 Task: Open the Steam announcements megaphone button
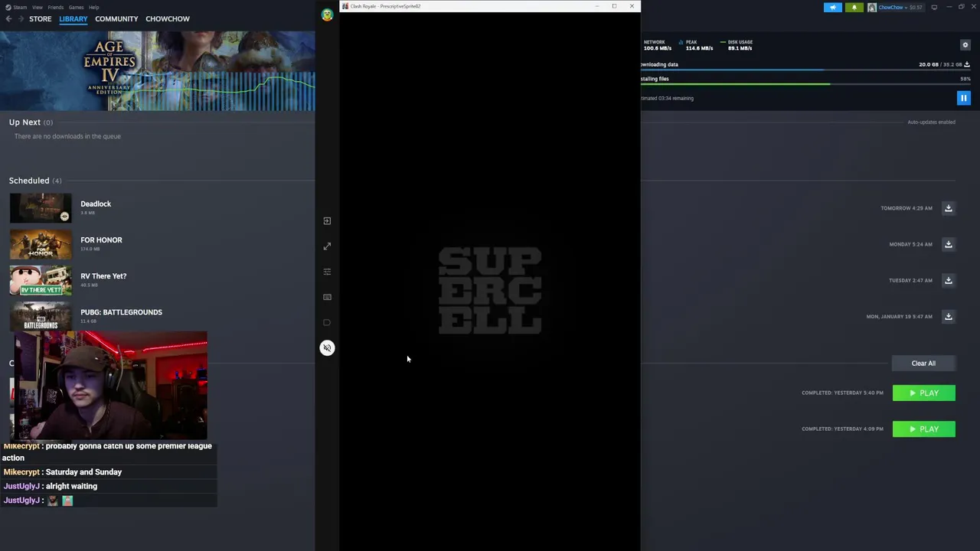point(832,8)
